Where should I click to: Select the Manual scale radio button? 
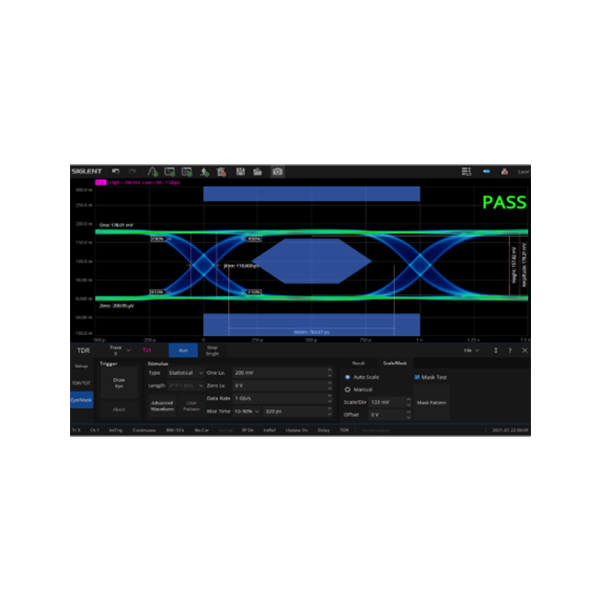point(347,389)
